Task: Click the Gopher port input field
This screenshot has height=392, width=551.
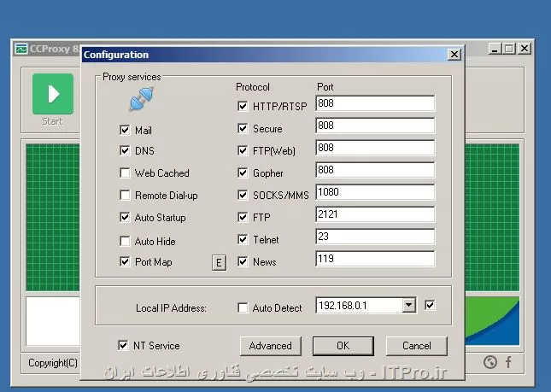Action: tap(375, 170)
